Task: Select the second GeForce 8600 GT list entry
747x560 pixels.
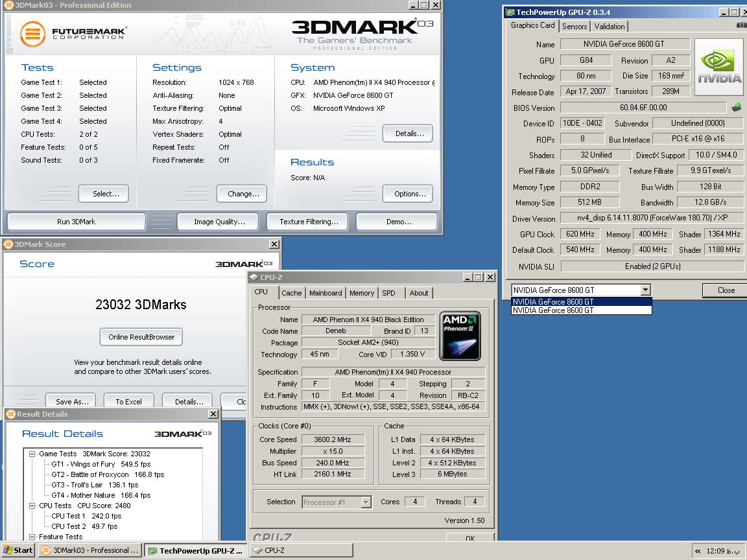Action: (581, 310)
